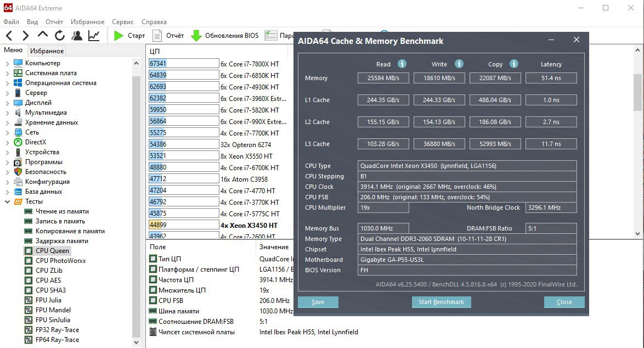Screen dimensions: 644x348
Task: Open the FPU Mandel benchmark
Action: click(x=53, y=310)
